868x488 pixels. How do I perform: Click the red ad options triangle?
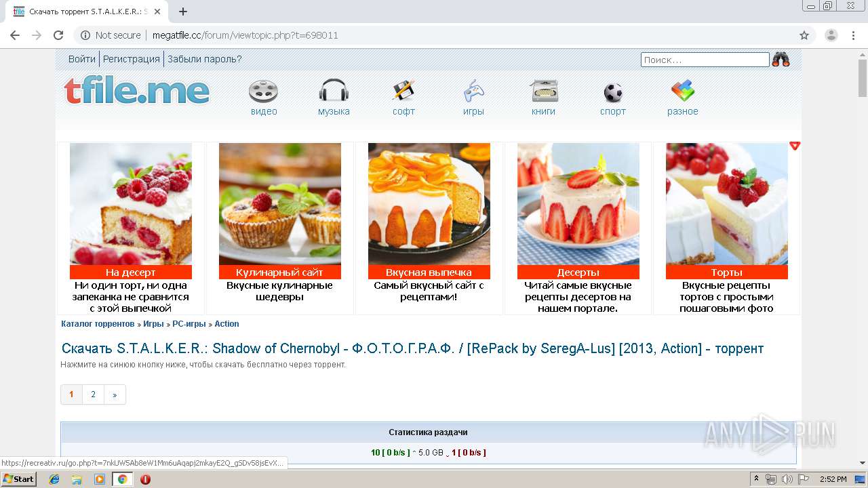795,146
